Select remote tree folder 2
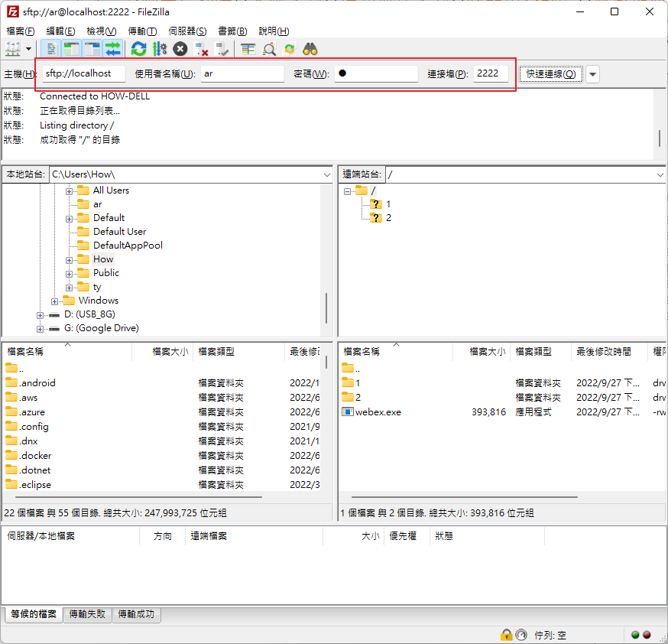The image size is (668, 644). [x=388, y=218]
